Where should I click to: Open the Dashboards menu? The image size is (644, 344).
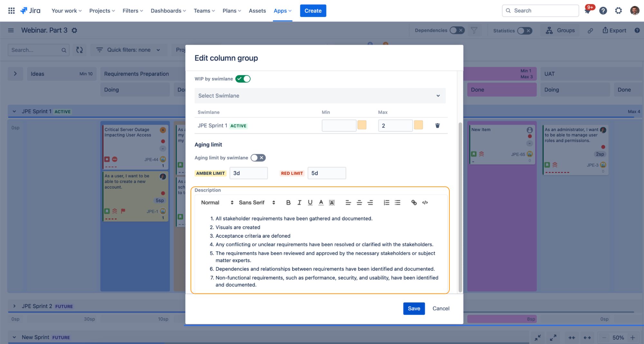coord(168,11)
